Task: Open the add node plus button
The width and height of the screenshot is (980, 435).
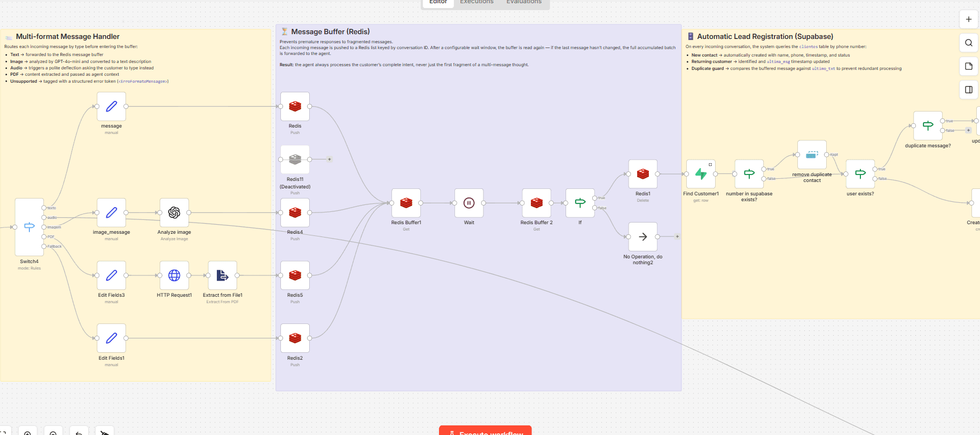Action: [968, 19]
